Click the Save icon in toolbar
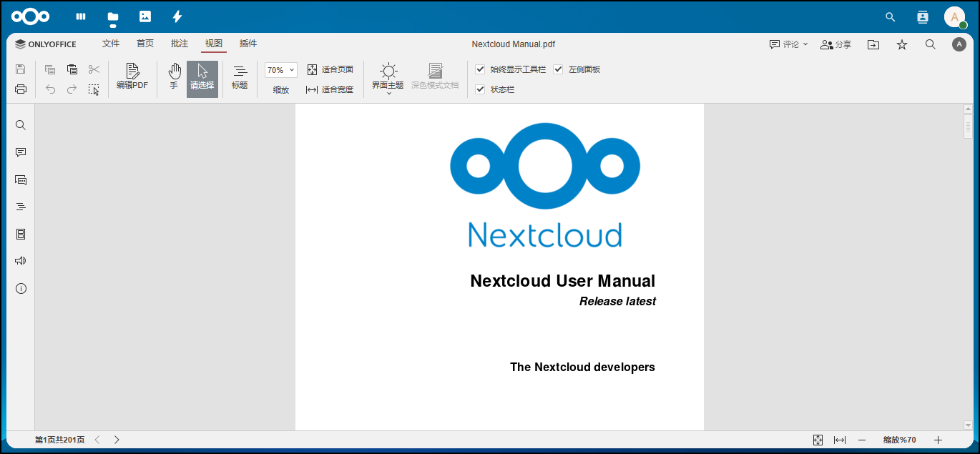 21,69
